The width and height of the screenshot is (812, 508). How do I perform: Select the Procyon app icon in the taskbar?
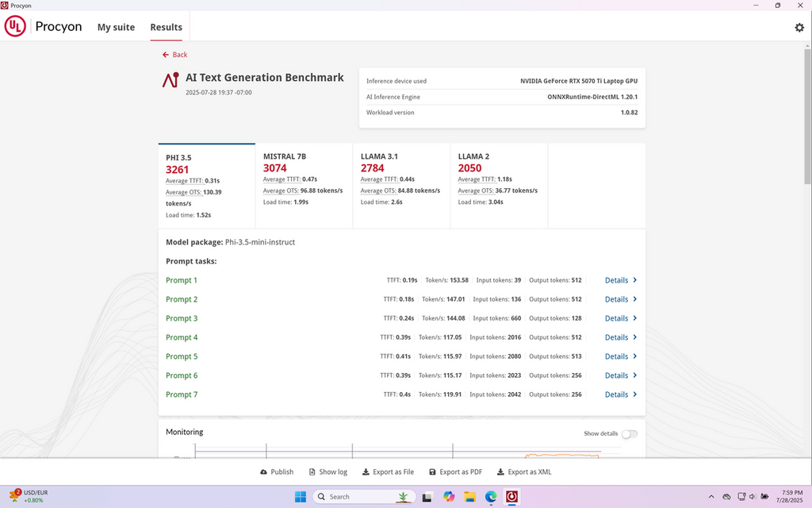[511, 497]
